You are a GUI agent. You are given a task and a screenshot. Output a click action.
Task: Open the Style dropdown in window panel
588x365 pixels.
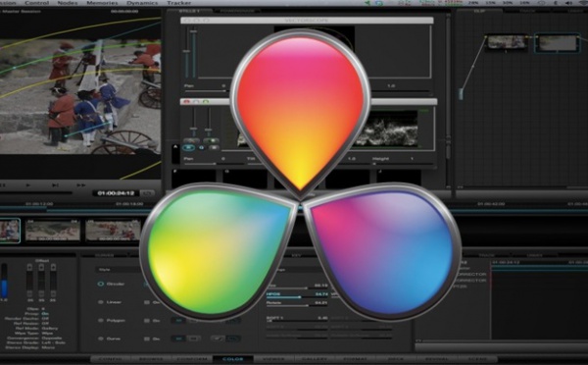[x=119, y=269]
